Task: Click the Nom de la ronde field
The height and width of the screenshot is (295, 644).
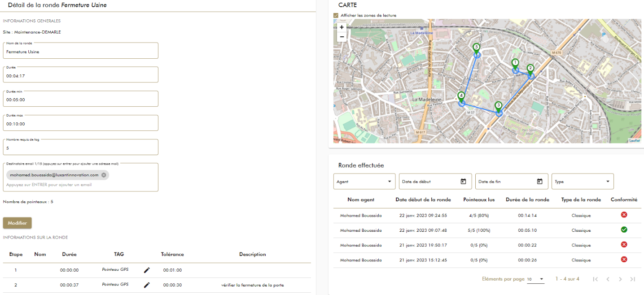Action: [81, 52]
